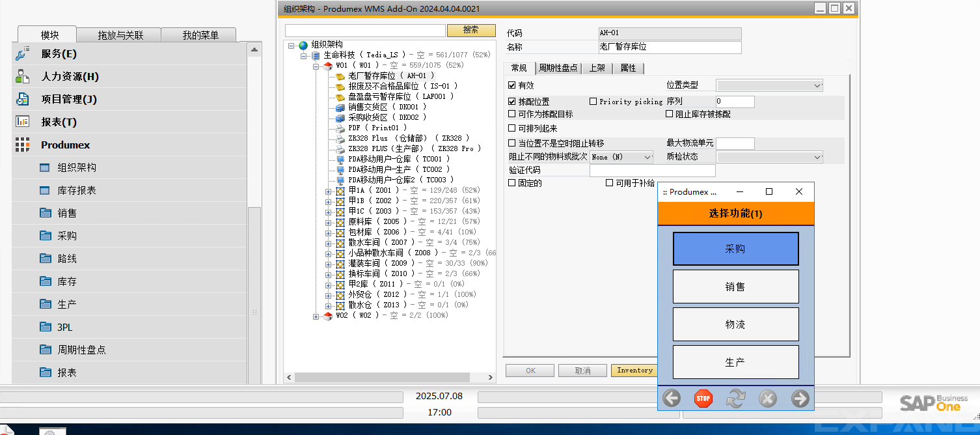Click the bin icon of 老厂暂存库位
Image resolution: width=980 pixels, height=435 pixels.
tap(340, 76)
